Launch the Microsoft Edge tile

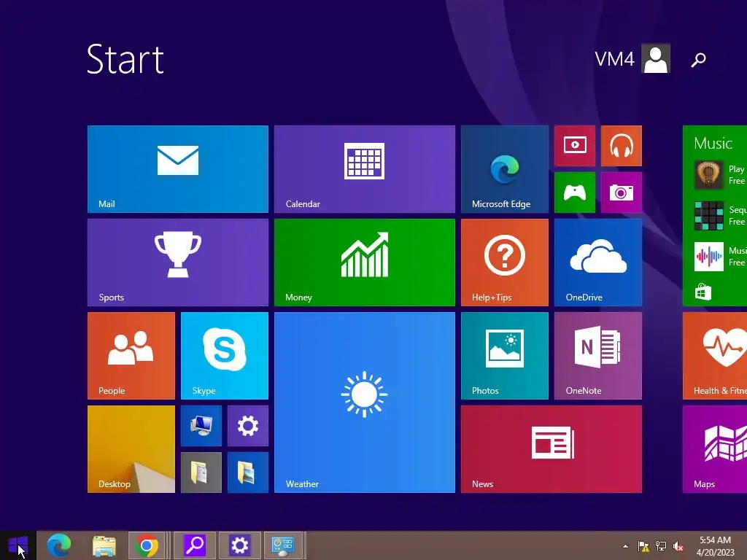point(505,169)
